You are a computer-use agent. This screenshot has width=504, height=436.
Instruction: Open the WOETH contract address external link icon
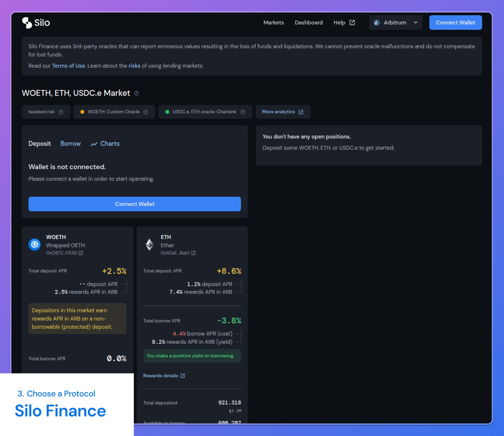pos(81,253)
